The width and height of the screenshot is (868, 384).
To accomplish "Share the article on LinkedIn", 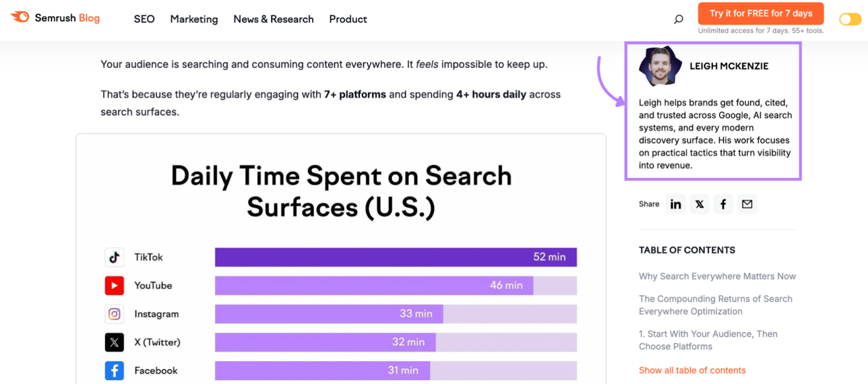I will click(675, 204).
